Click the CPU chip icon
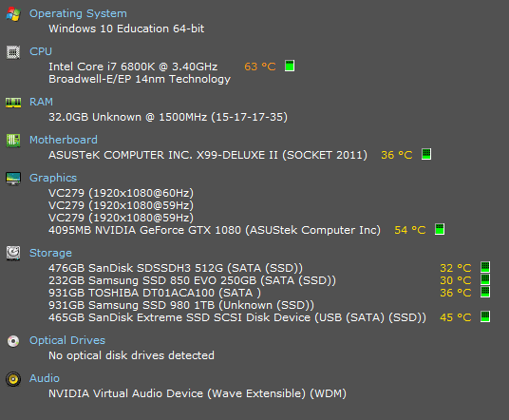The width and height of the screenshot is (509, 420). coord(13,52)
